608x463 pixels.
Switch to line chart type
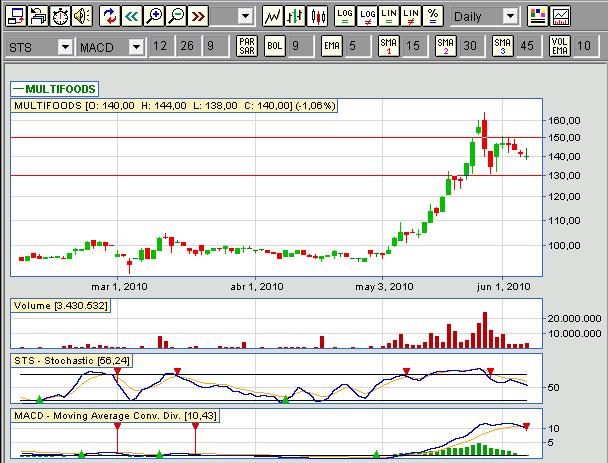pos(273,16)
